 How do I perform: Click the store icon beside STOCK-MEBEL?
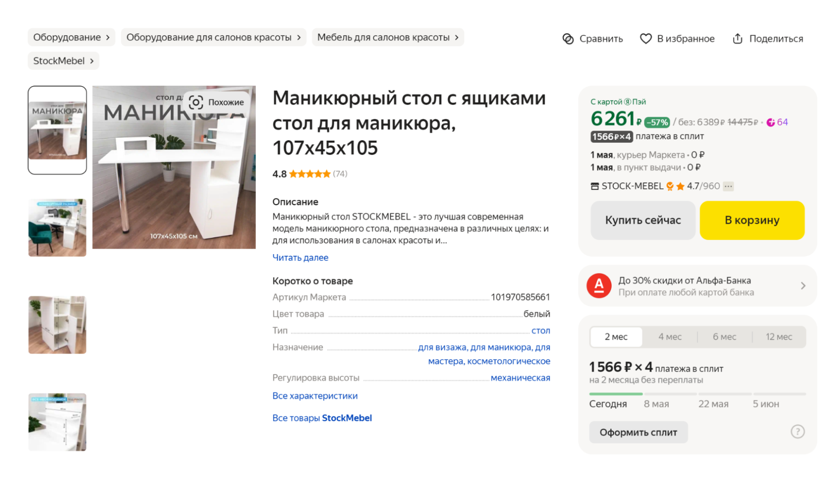[x=595, y=186]
